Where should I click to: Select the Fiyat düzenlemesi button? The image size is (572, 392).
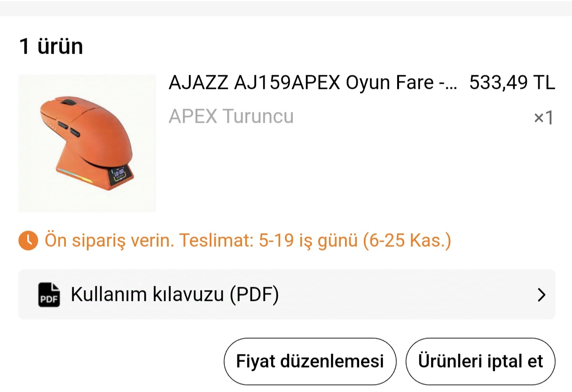click(x=310, y=361)
